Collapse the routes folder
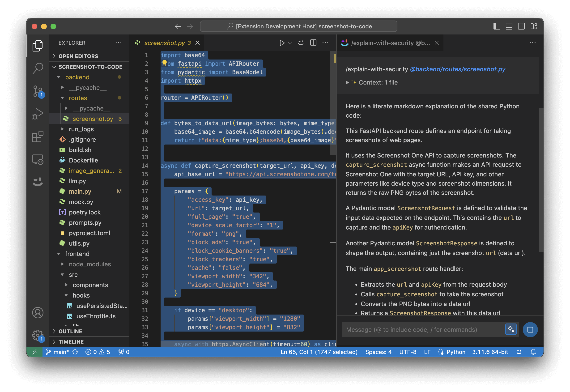The height and width of the screenshot is (392, 570). pos(89,98)
